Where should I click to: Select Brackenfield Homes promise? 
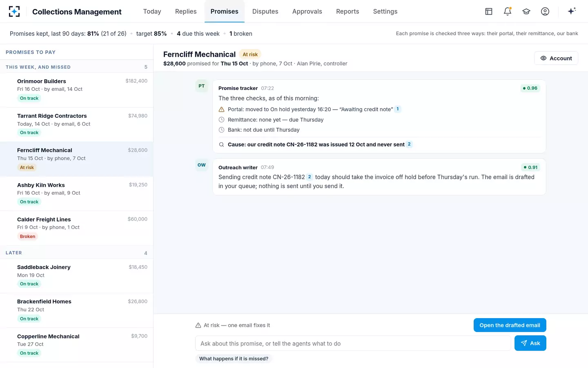[76, 310]
